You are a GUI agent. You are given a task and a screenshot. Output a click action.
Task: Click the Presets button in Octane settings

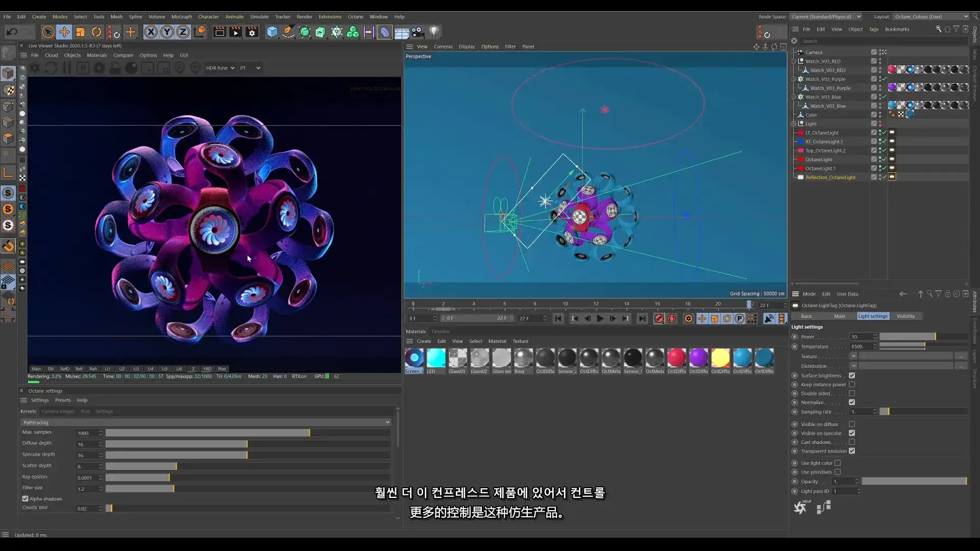tap(63, 400)
